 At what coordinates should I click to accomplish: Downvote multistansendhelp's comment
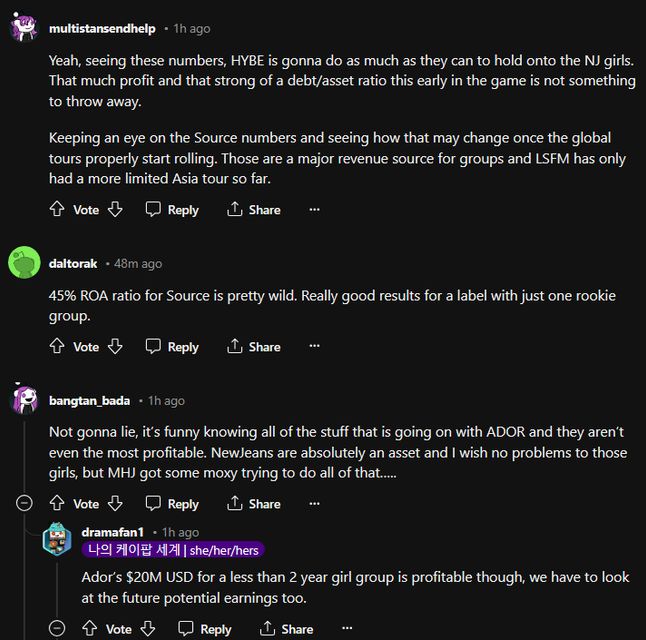click(x=115, y=210)
